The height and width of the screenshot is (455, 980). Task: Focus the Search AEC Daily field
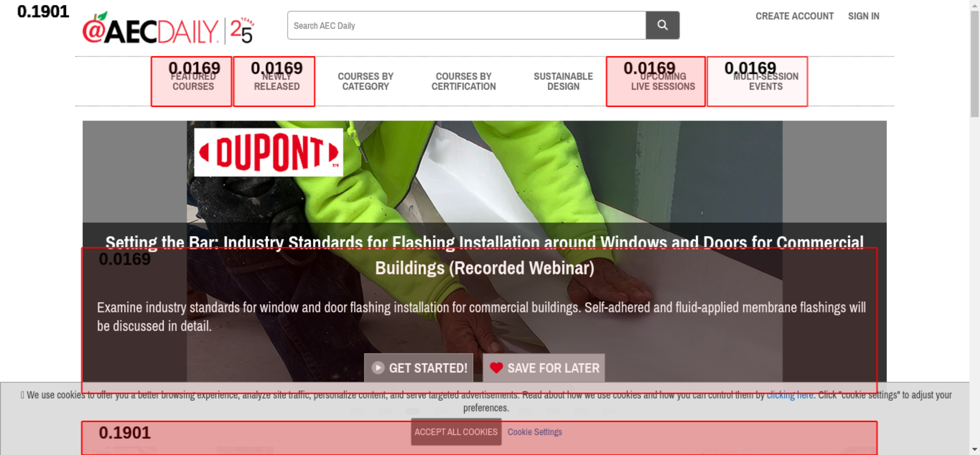(466, 25)
